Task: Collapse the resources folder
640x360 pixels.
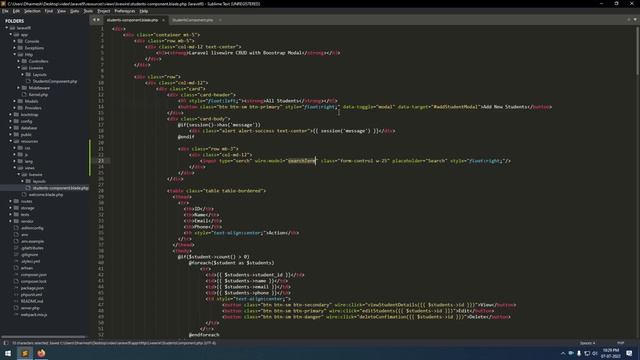Action: tap(11, 141)
